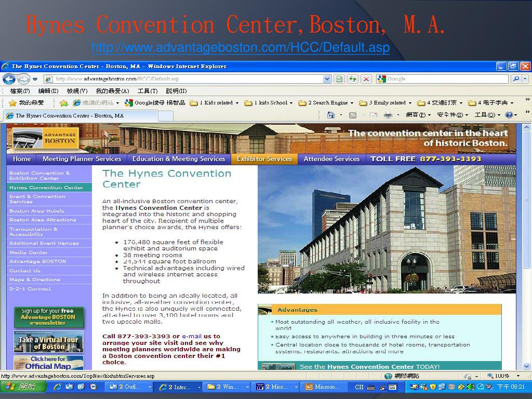Click the page scrollbar down arrow
The width and height of the screenshot is (532, 399).
527,366
